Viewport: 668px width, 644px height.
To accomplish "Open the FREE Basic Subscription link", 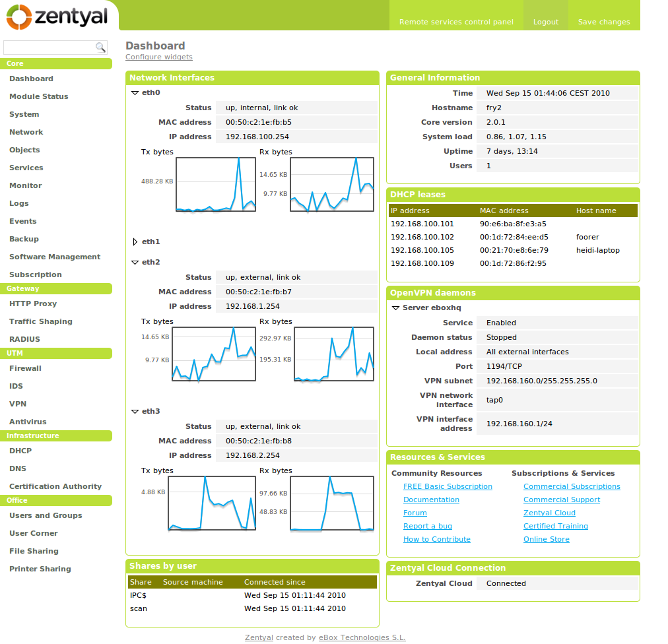I will pyautogui.click(x=448, y=486).
